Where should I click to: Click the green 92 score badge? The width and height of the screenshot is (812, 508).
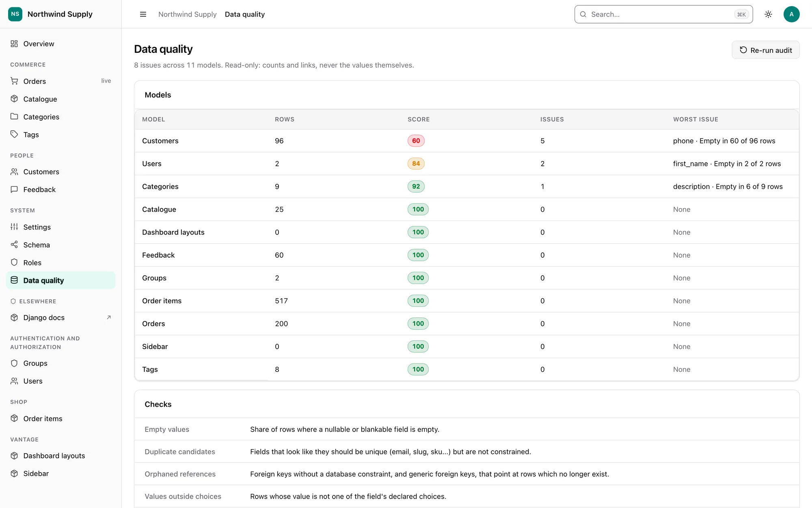[416, 186]
